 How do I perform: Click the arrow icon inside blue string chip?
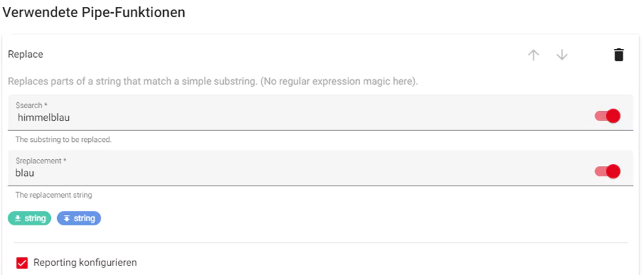[67, 218]
